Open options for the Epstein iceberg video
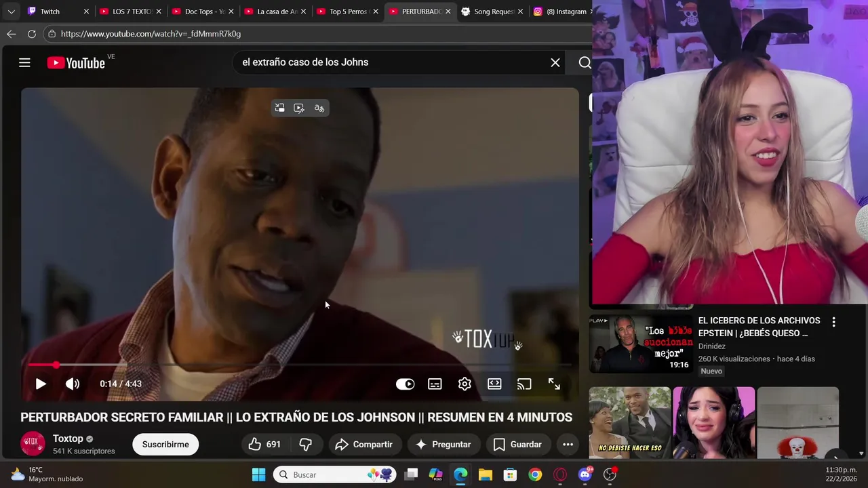The image size is (868, 488). [833, 323]
